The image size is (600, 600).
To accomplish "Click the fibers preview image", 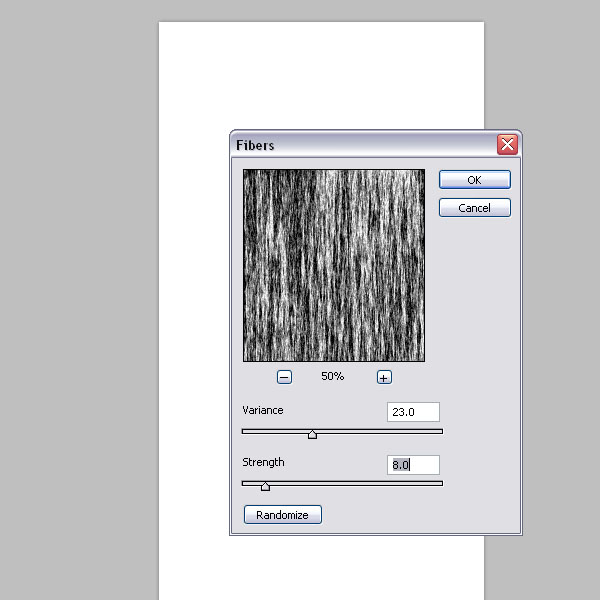I will point(334,265).
